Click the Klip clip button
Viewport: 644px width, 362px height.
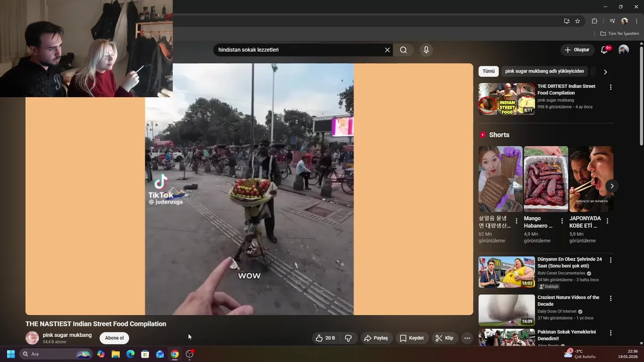pos(444,338)
